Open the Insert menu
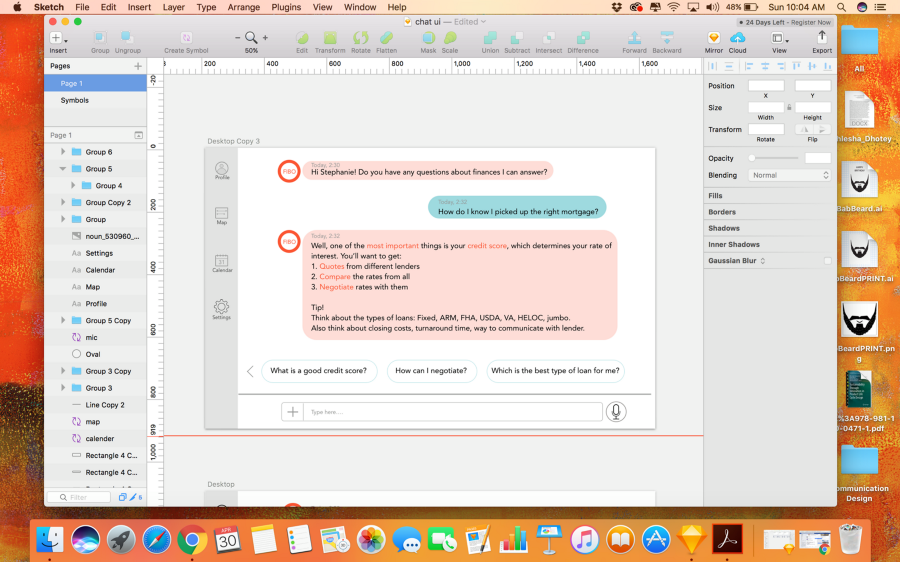The image size is (900, 562). pyautogui.click(x=139, y=7)
